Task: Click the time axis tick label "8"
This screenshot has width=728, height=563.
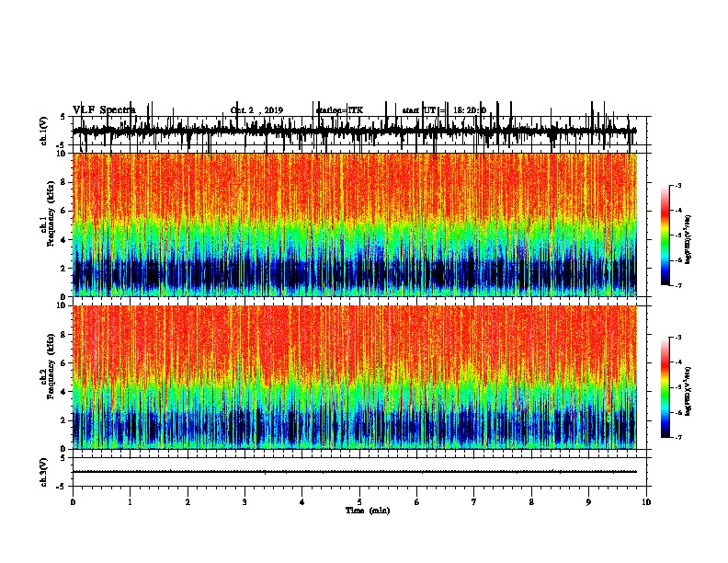Action: pyautogui.click(x=531, y=502)
